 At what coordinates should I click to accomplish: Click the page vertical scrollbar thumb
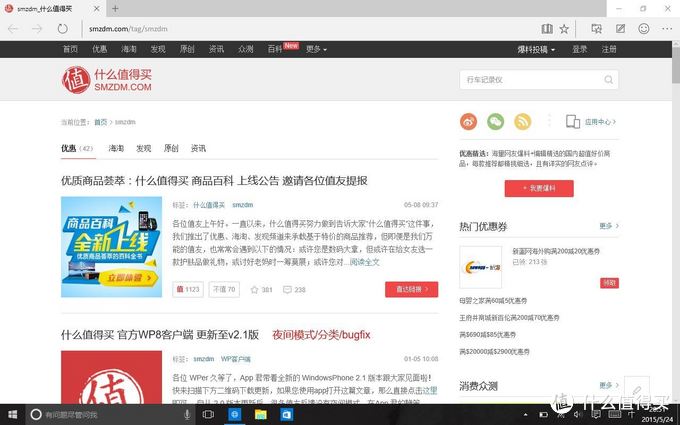click(x=676, y=65)
